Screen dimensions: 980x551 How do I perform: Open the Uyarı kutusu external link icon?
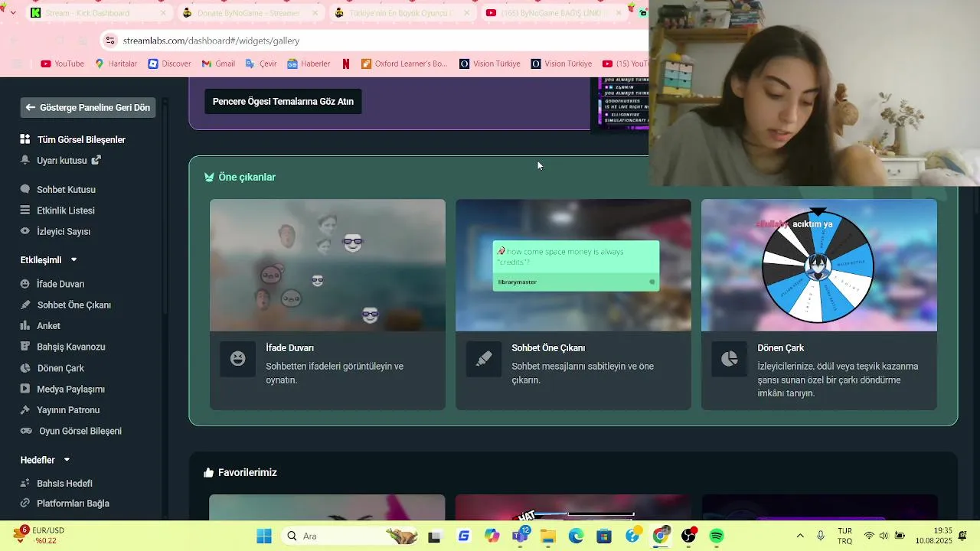point(96,161)
